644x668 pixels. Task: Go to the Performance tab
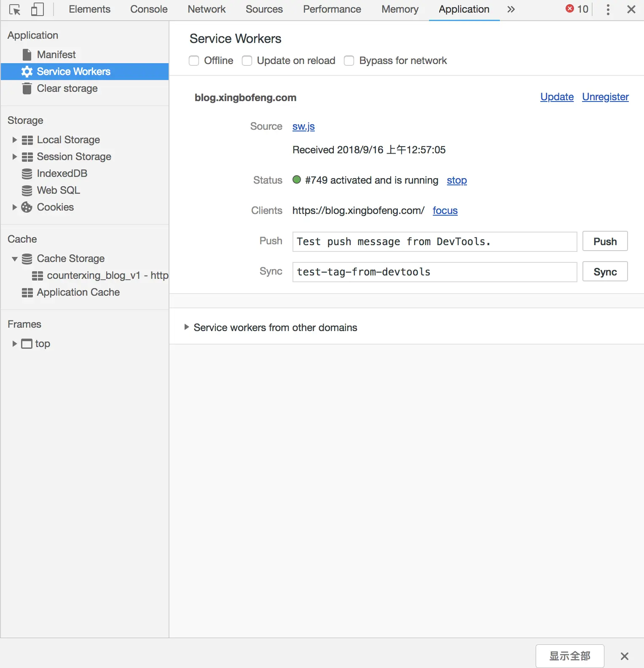[x=332, y=9]
